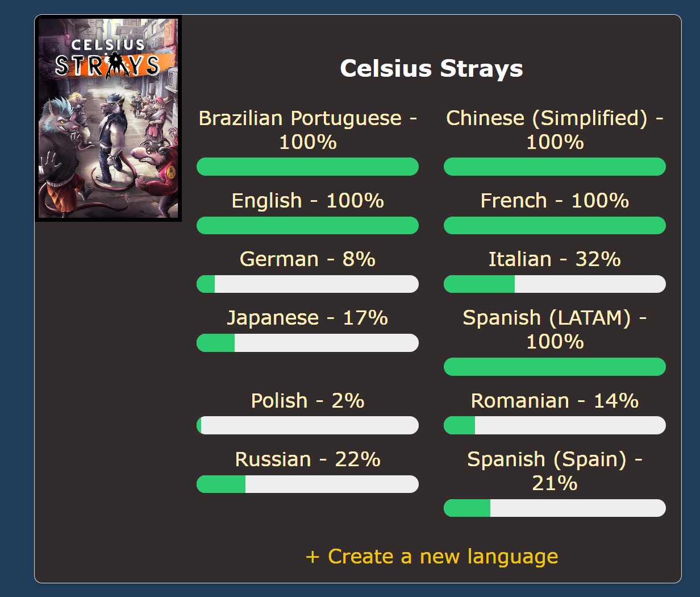Open the Celsius Strays title heading
The height and width of the screenshot is (597, 700).
click(431, 68)
